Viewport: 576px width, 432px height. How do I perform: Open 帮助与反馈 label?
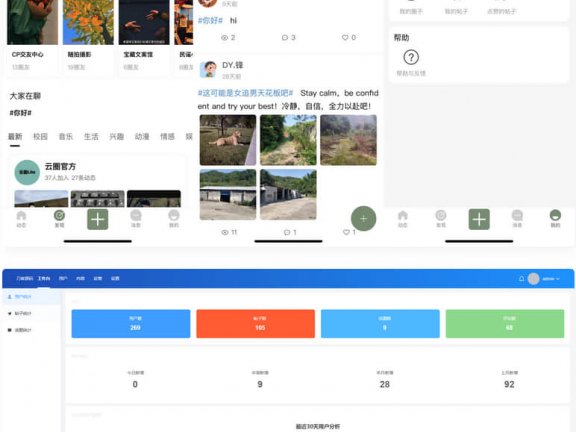click(x=411, y=73)
